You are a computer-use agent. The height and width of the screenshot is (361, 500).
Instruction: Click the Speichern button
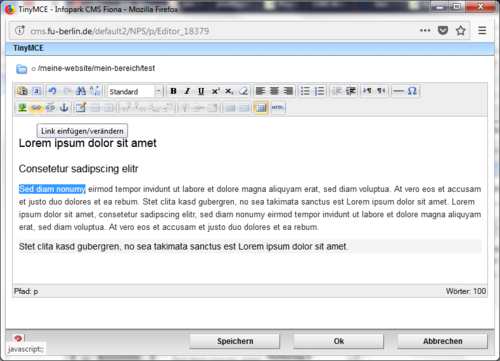click(235, 341)
